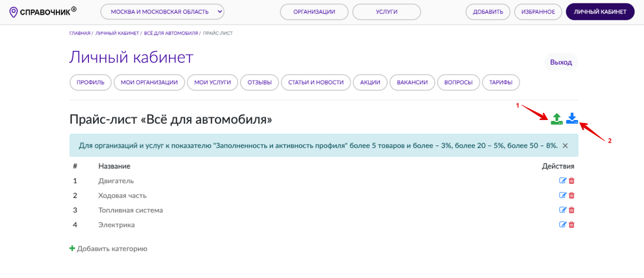Switch to the Тарифы tab

[501, 82]
